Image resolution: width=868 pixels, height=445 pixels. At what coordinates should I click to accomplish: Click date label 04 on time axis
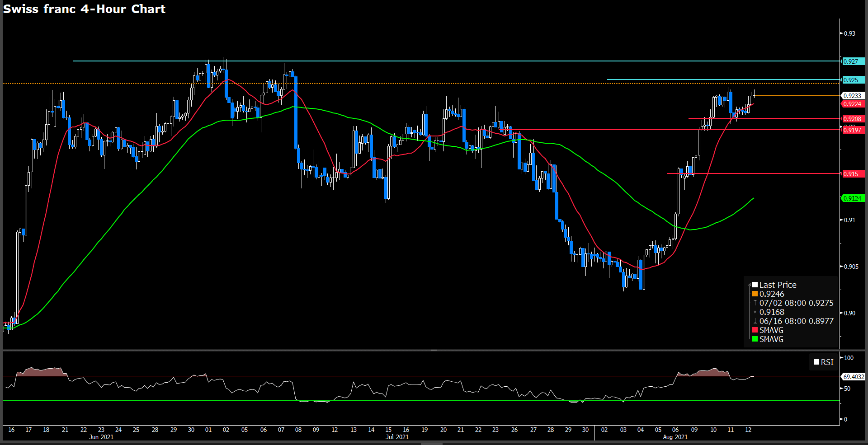pos(641,430)
